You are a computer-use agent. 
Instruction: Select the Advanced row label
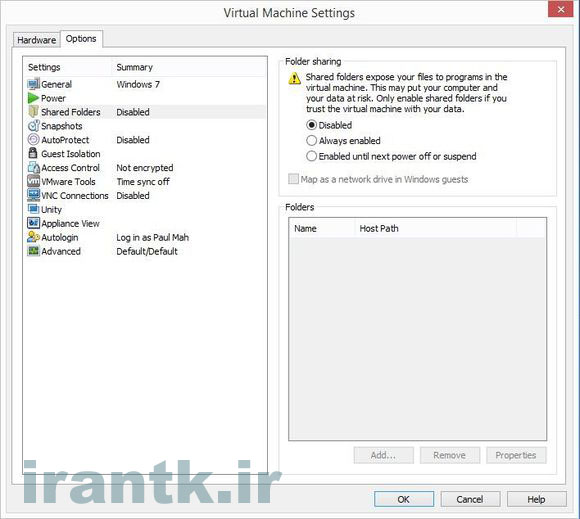point(61,251)
